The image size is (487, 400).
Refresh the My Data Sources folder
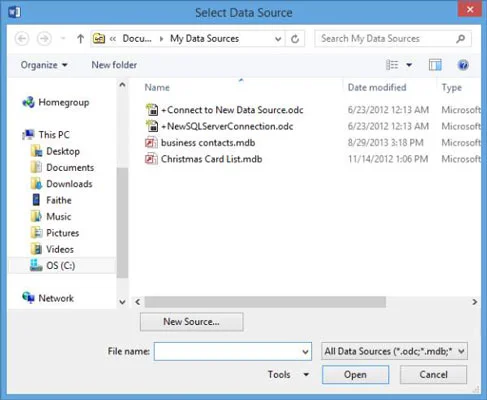295,39
